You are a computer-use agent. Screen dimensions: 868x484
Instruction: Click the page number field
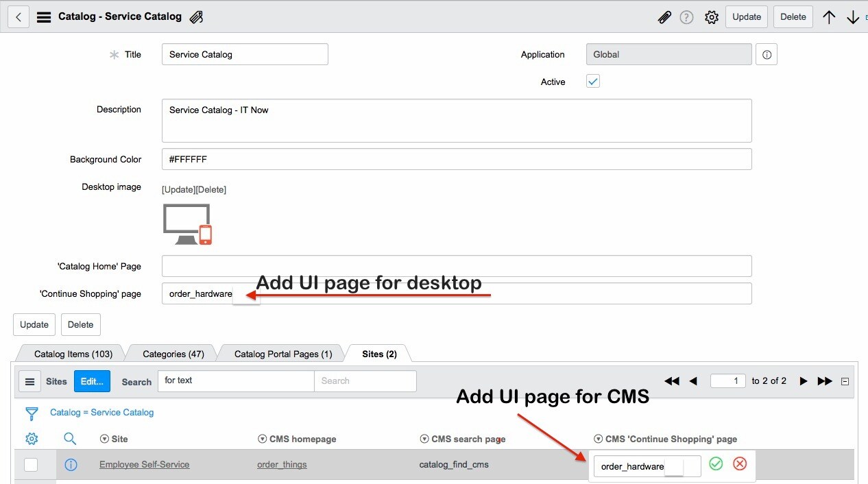pos(728,380)
